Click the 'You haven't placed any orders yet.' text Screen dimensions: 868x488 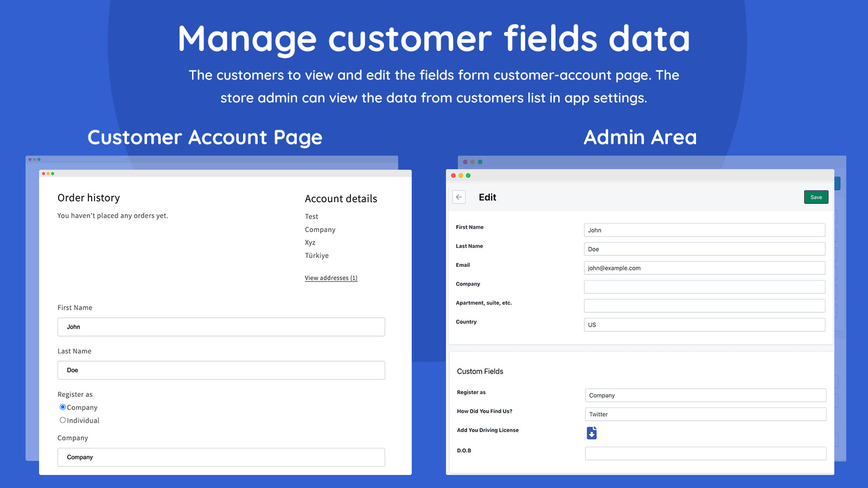(113, 216)
